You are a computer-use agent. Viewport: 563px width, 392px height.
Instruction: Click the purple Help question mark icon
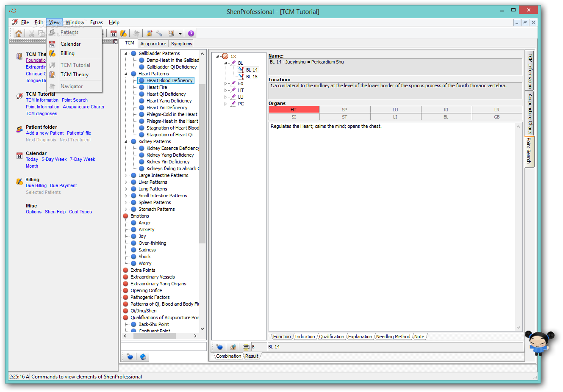[x=191, y=33]
